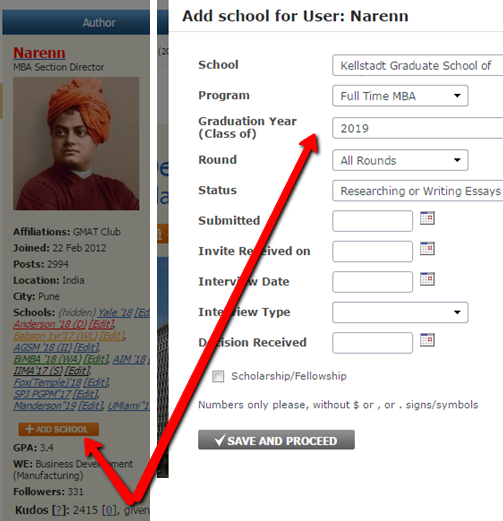Open the Status selector Researching or Writing Essays
The image size is (503, 521).
[x=418, y=191]
